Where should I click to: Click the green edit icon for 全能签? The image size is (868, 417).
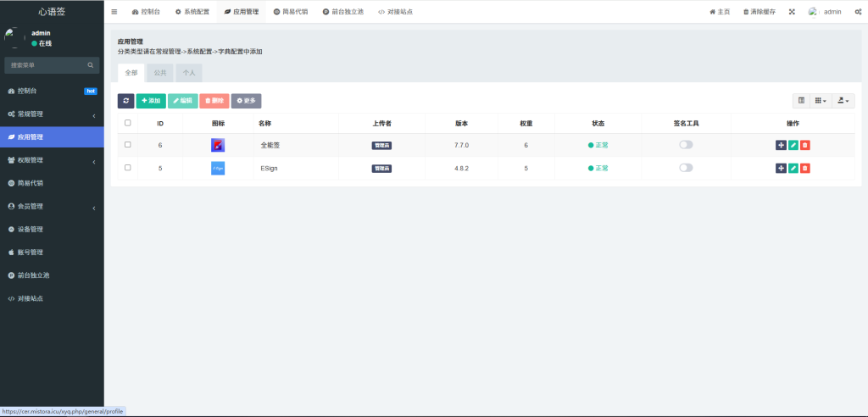point(793,145)
